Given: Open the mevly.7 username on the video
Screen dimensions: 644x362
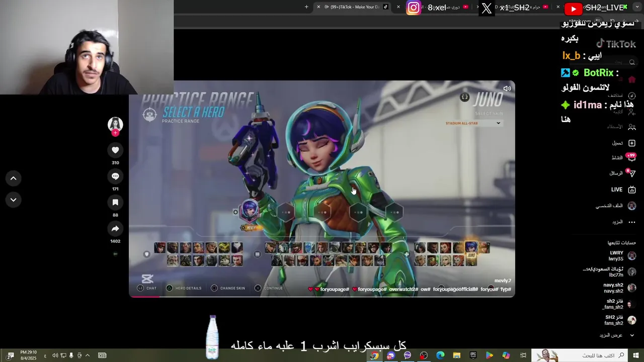Looking at the screenshot, I should pyautogui.click(x=503, y=281).
